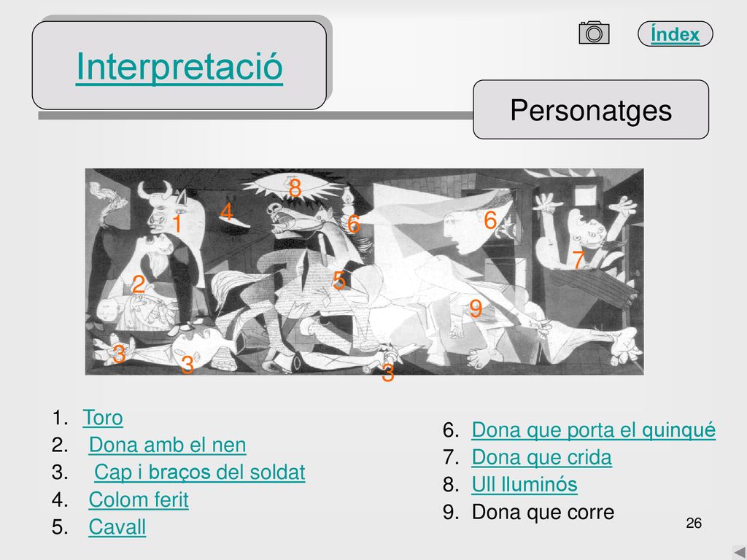Click the orange number 1 on the bull
The width and height of the screenshot is (747, 560).
point(177,223)
